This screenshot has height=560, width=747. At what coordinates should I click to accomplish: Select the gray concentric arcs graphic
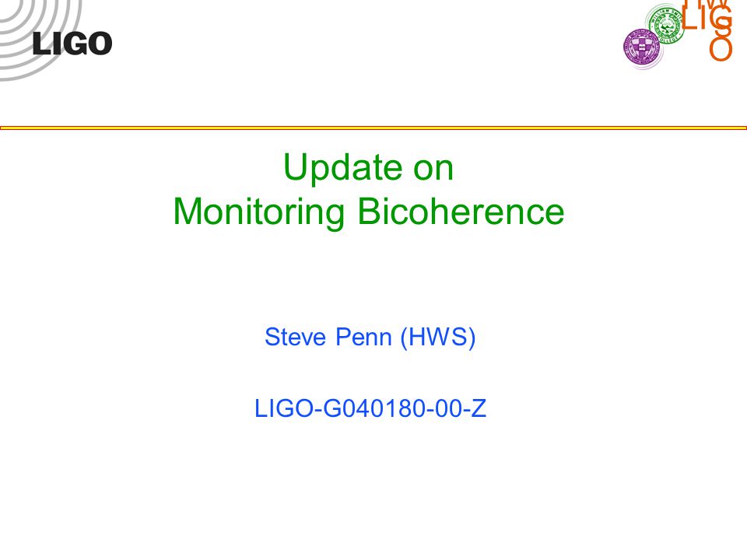click(38, 39)
